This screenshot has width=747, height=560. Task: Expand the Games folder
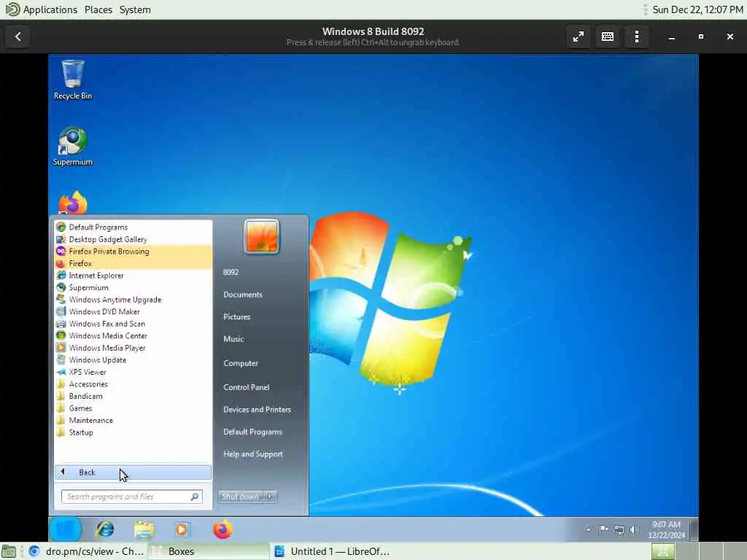pyautogui.click(x=133, y=408)
